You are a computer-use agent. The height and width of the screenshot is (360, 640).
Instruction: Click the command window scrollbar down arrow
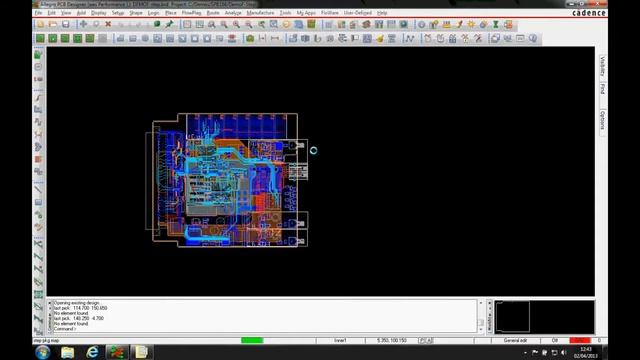point(480,330)
